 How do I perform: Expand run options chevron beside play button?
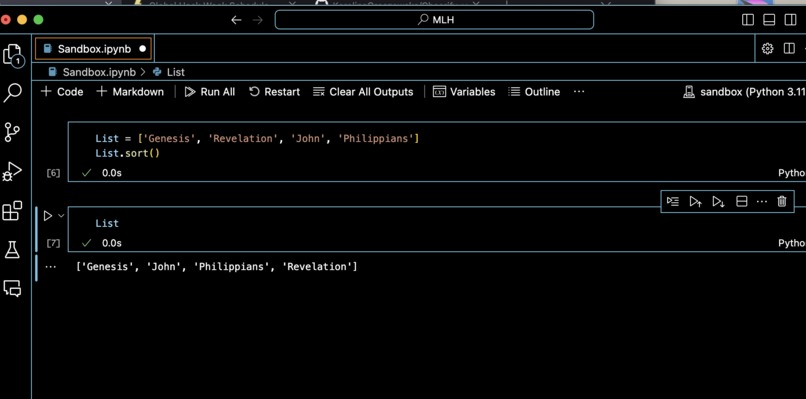(61, 216)
